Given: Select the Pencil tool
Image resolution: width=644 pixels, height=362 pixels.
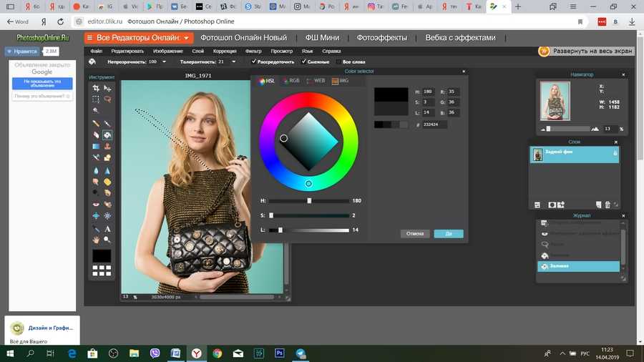Looking at the screenshot, I should [x=96, y=123].
